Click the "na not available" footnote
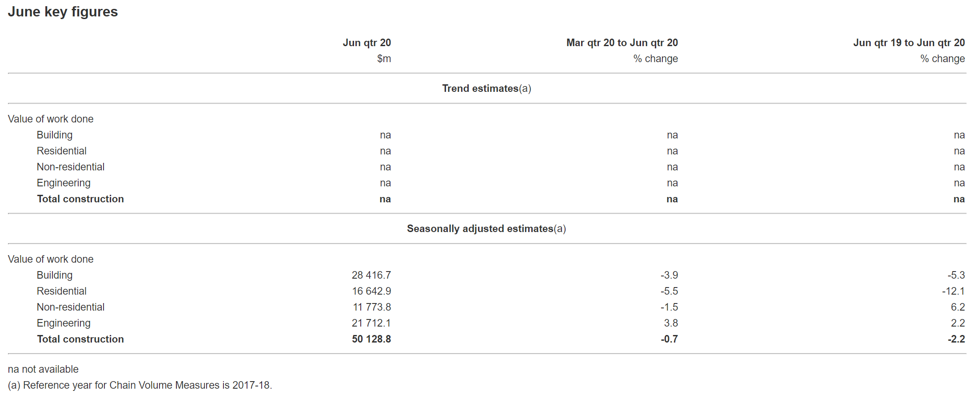This screenshot has width=980, height=398. coord(43,369)
